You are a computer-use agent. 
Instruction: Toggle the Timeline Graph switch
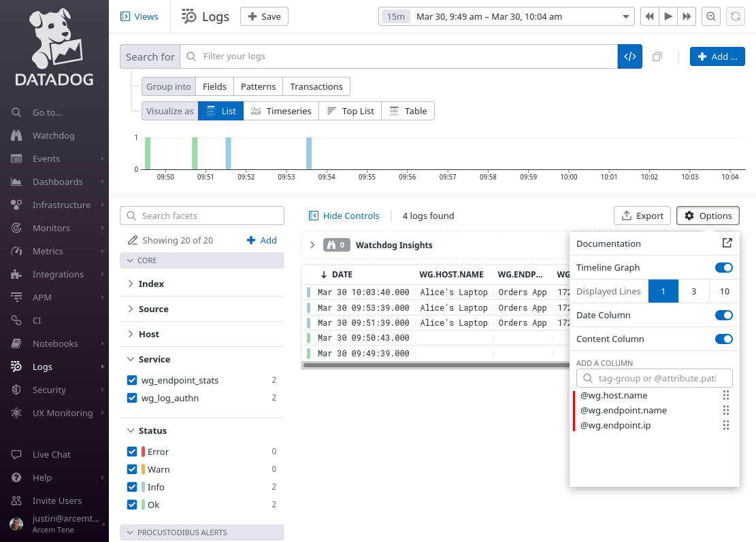724,267
